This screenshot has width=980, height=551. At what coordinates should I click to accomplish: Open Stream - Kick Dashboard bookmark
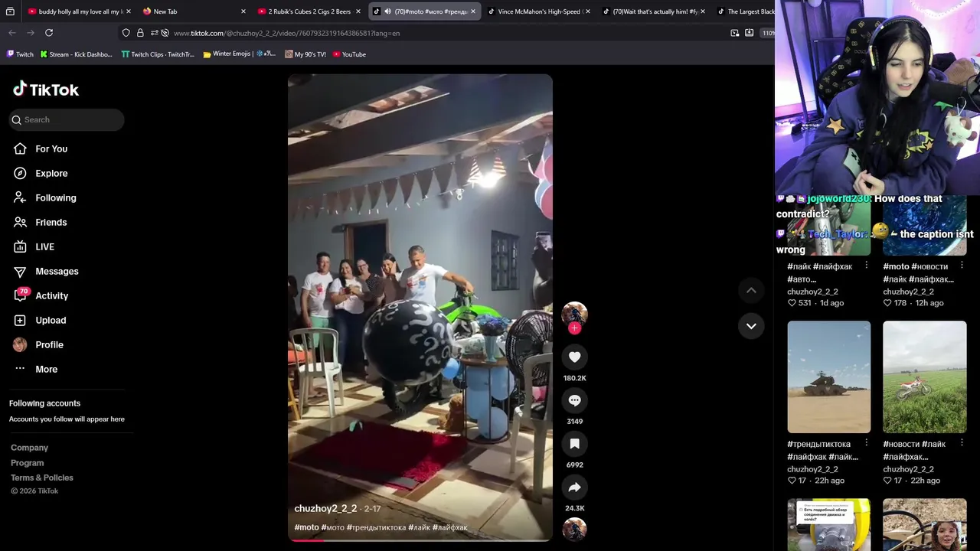[x=76, y=54]
